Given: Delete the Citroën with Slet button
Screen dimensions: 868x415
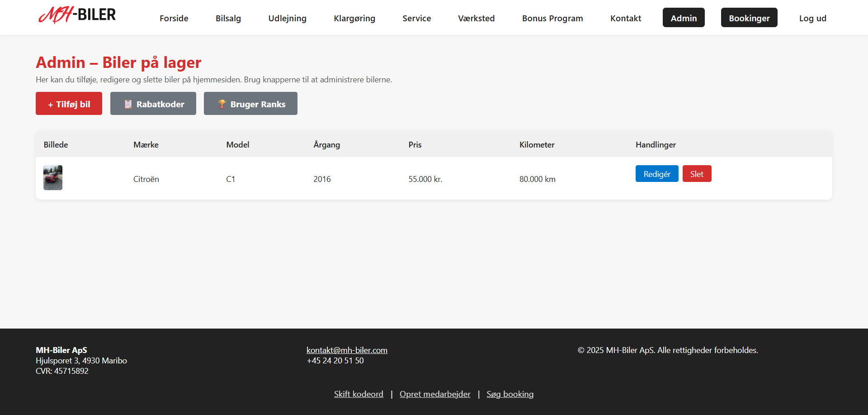Looking at the screenshot, I should coord(697,174).
